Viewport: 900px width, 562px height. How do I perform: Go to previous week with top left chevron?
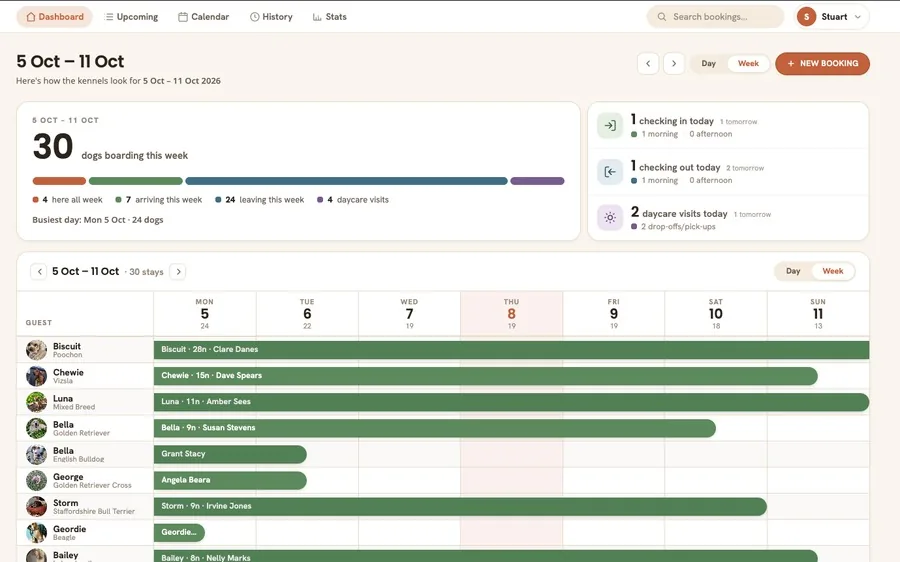(648, 63)
